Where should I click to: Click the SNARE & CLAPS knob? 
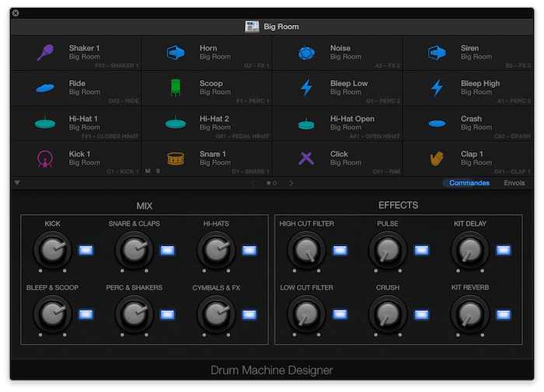point(134,250)
